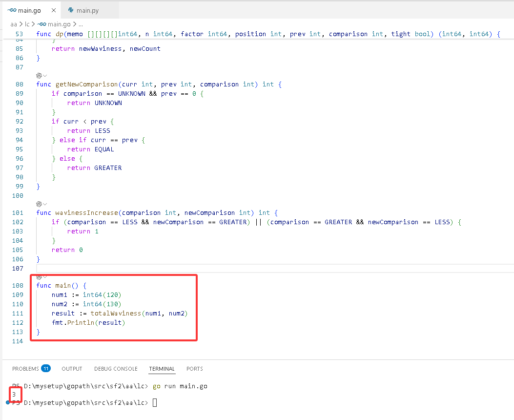The width and height of the screenshot is (514, 420).
Task: Click 'return newWaviness, newCount' on line 85
Action: click(106, 48)
